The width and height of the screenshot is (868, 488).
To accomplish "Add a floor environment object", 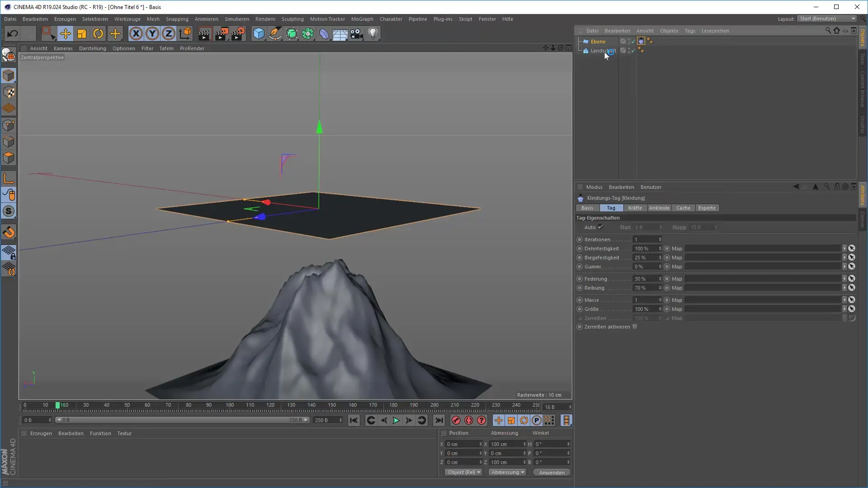I will pyautogui.click(x=340, y=33).
